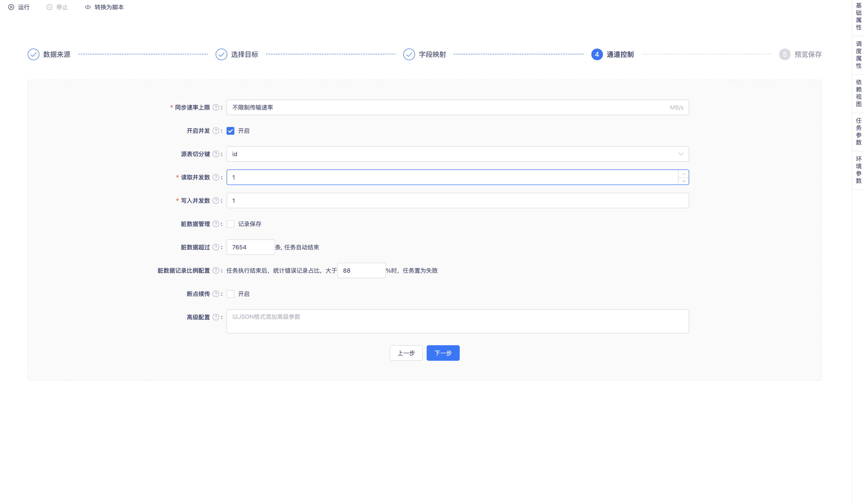Open 基础属性 side panel

(x=858, y=17)
